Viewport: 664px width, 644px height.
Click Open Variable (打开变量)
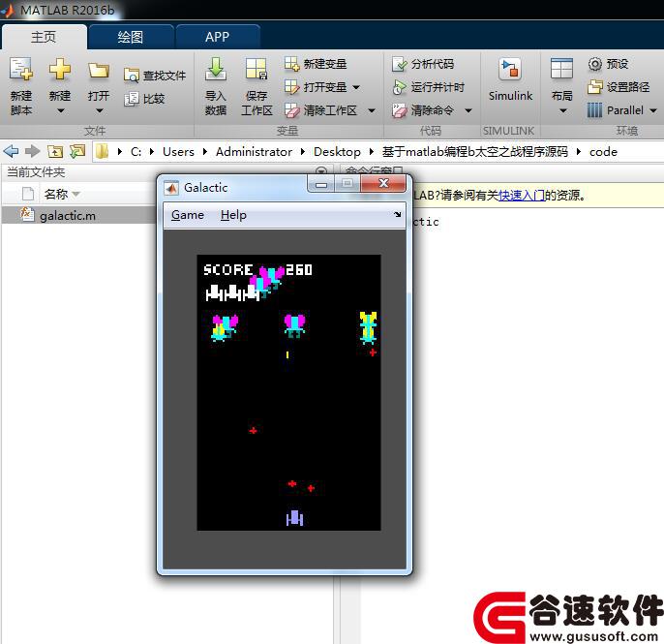[x=316, y=87]
